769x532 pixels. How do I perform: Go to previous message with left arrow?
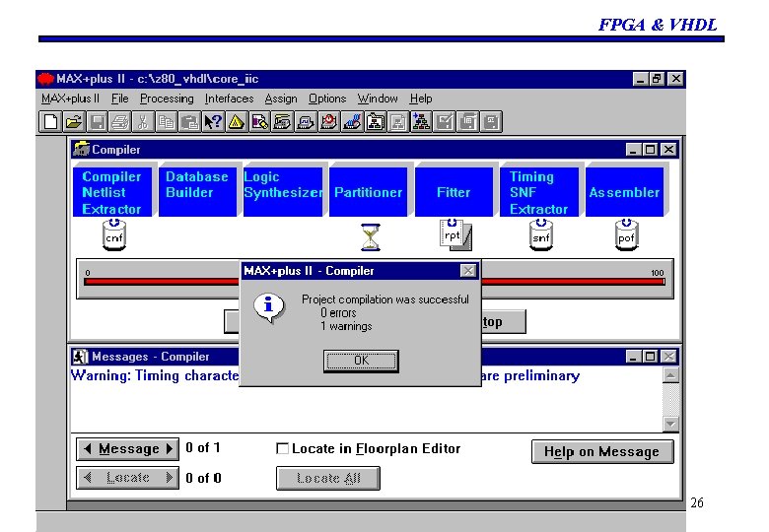(x=88, y=448)
